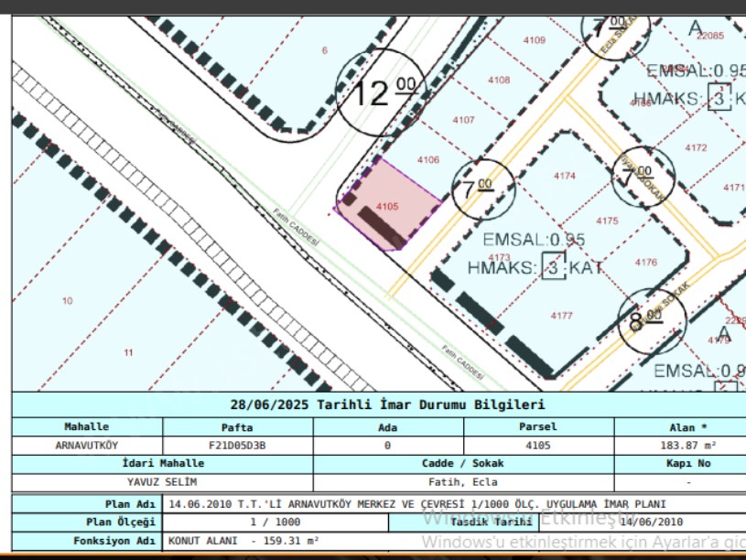The height and width of the screenshot is (560, 746).
Task: Select the 12.00 road width circle symbol
Action: (x=381, y=93)
